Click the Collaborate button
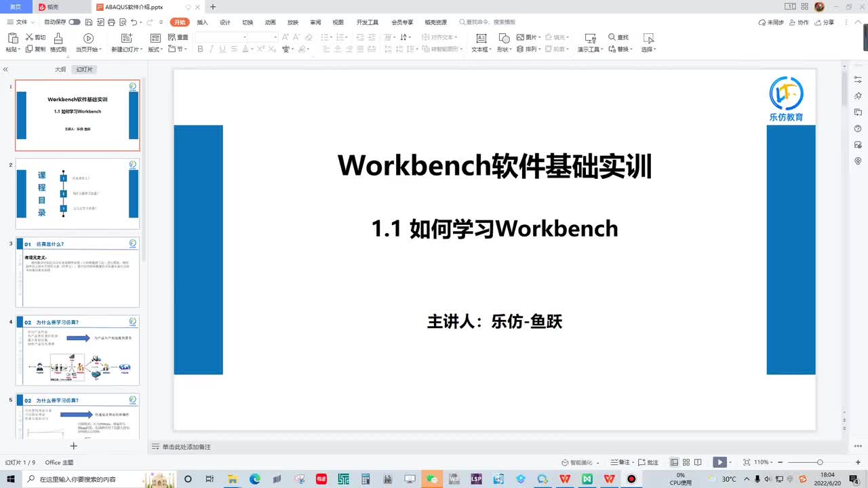The width and height of the screenshot is (868, 488). click(798, 22)
